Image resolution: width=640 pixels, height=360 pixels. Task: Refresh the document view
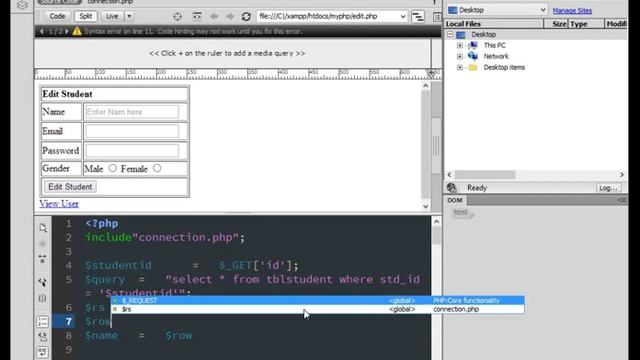click(246, 16)
